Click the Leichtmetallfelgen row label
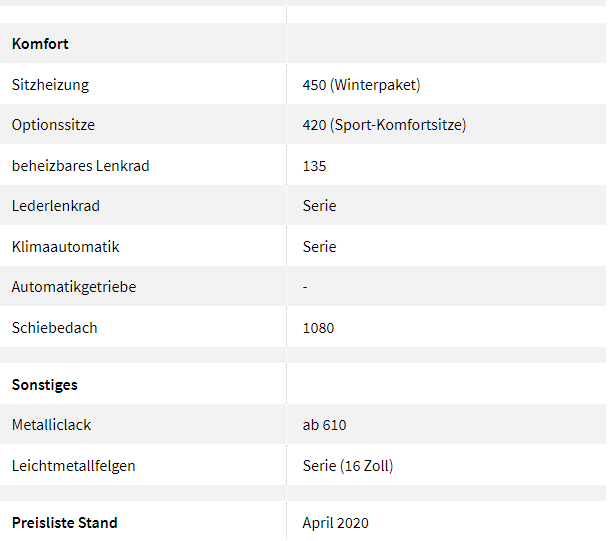 pyautogui.click(x=73, y=466)
